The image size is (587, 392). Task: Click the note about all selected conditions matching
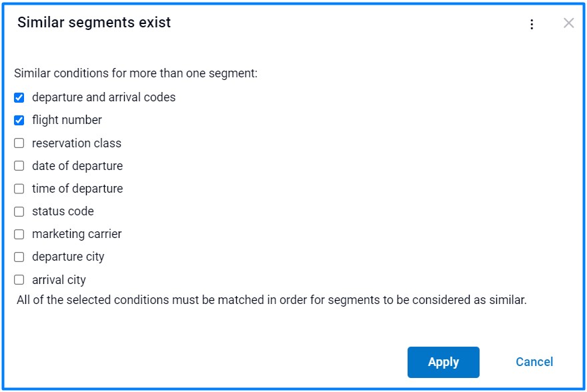coord(271,300)
